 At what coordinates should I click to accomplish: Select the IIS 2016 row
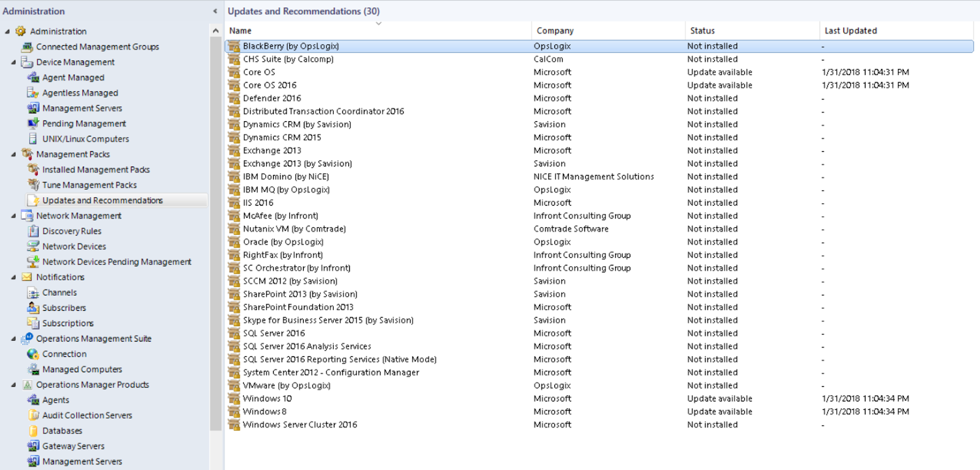coord(599,203)
